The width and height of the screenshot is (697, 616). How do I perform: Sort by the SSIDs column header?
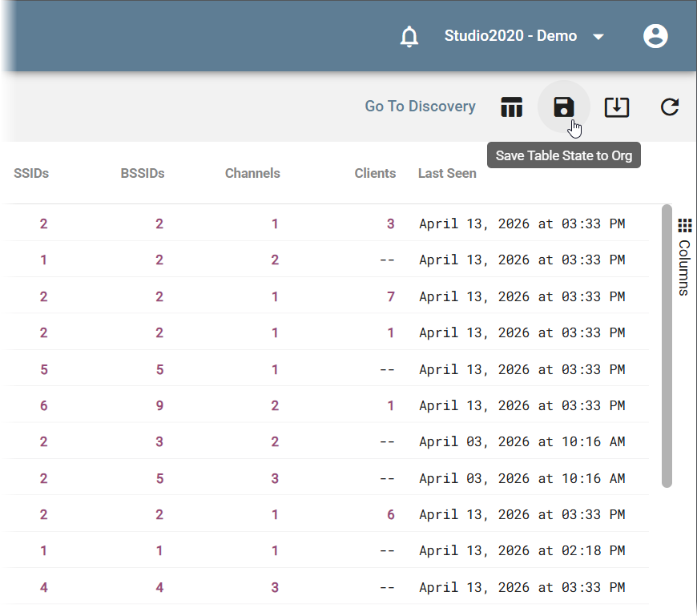point(31,173)
